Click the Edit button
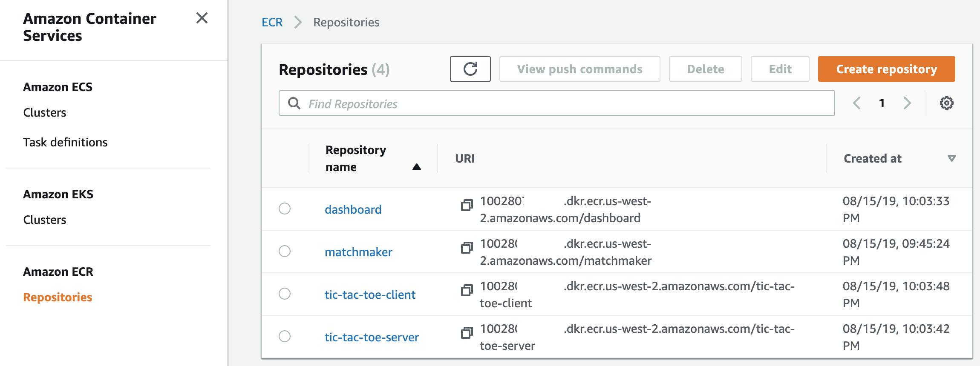Screen dimensions: 980x366 click(780, 69)
